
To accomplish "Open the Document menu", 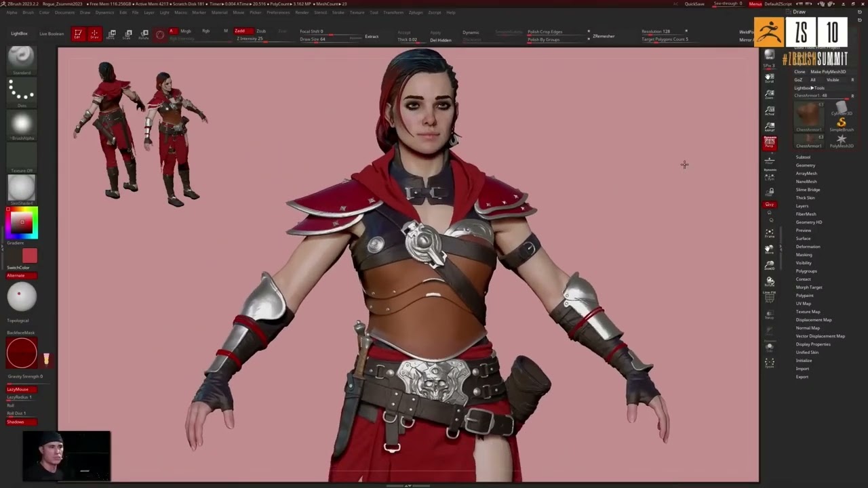I will pos(64,12).
